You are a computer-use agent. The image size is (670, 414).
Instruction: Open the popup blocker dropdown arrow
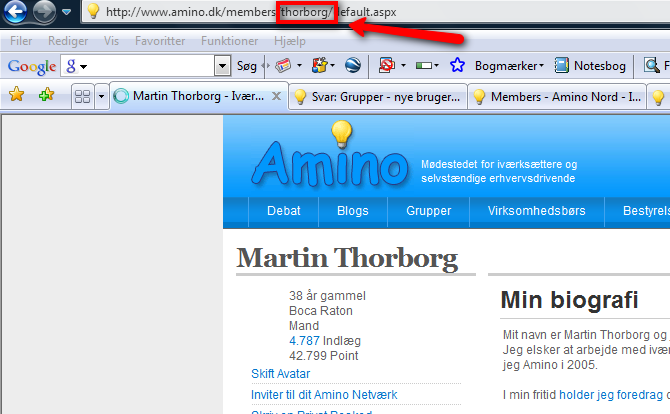click(403, 65)
